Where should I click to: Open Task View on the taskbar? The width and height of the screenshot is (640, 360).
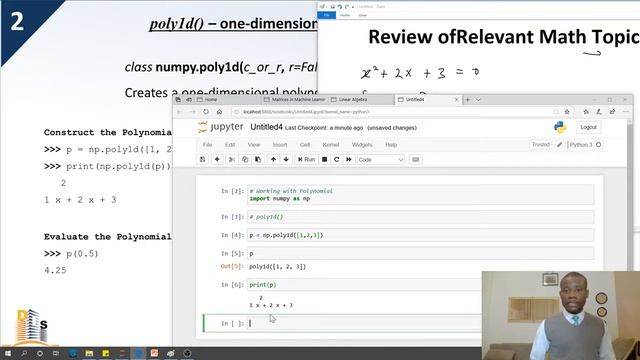pos(56,353)
